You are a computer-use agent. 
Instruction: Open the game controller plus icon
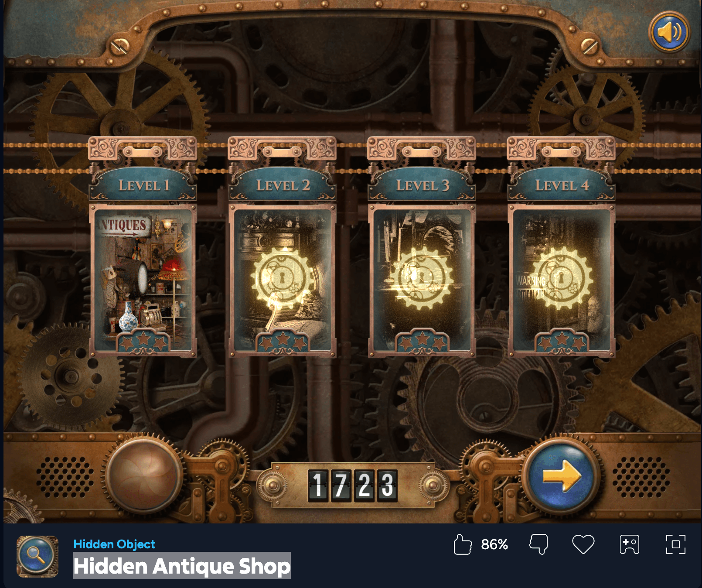click(630, 544)
